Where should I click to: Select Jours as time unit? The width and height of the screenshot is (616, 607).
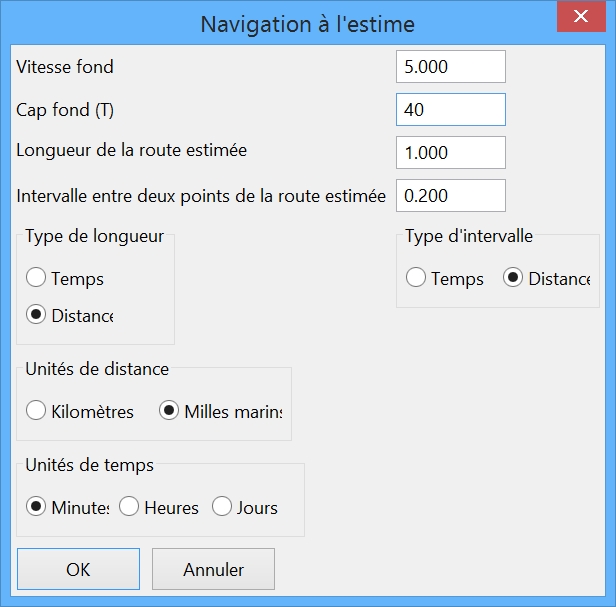(x=221, y=507)
